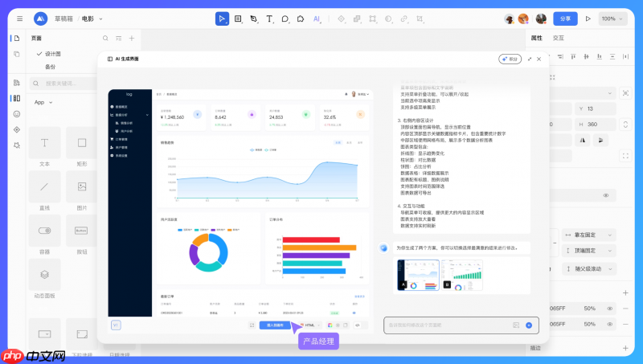Select the frame container tool
Image resolution: width=643 pixels, height=364 pixels.
click(x=238, y=18)
